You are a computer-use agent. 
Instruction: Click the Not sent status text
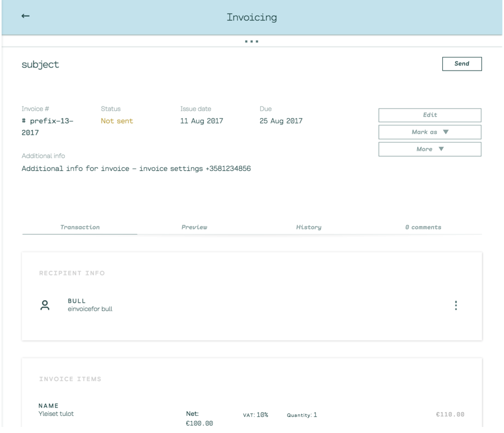click(117, 121)
